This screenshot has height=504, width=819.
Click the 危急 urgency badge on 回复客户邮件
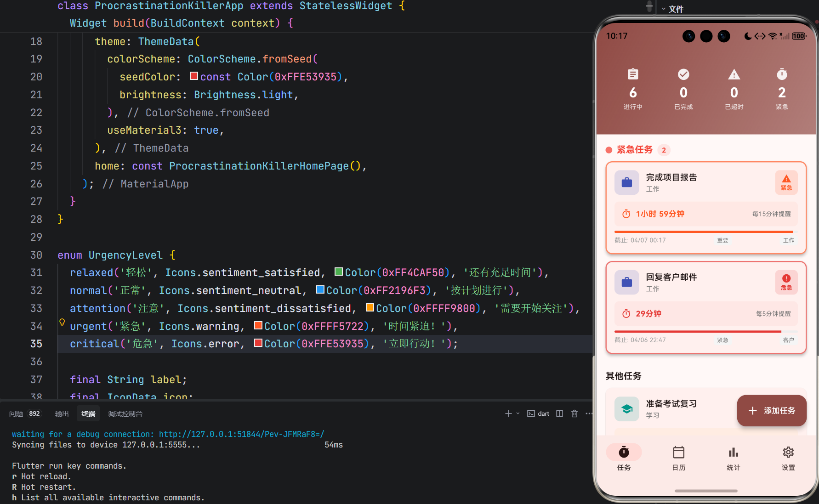pyautogui.click(x=786, y=282)
